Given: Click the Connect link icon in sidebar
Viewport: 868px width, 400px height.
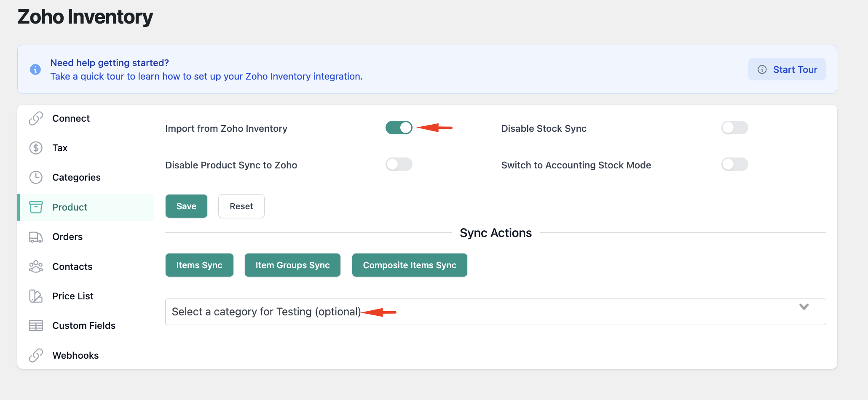Looking at the screenshot, I should click(x=36, y=118).
